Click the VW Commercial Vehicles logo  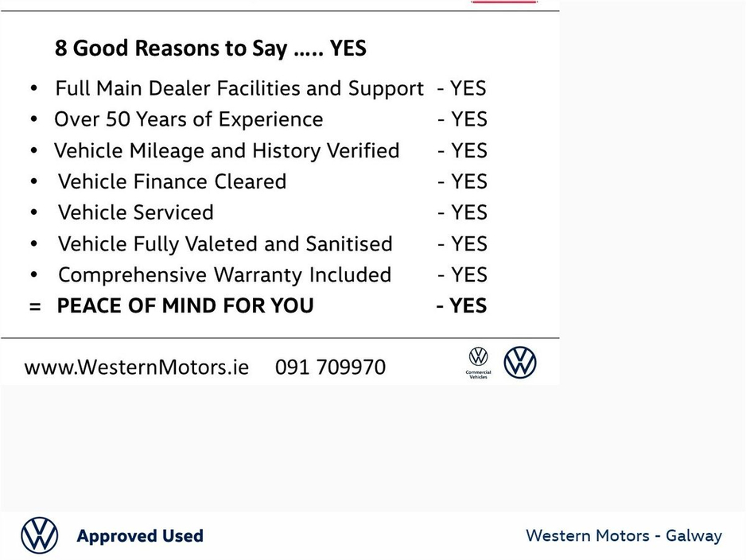click(478, 363)
